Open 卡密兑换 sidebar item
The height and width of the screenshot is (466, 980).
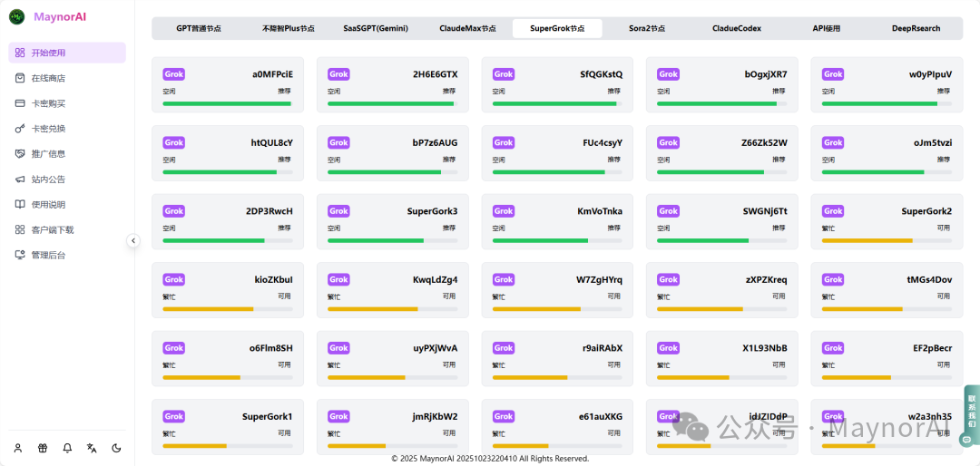point(67,129)
